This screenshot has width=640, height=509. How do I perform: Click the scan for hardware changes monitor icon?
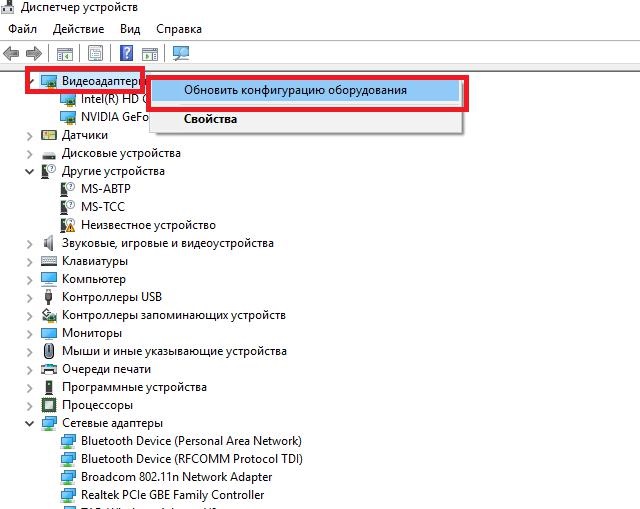click(181, 53)
